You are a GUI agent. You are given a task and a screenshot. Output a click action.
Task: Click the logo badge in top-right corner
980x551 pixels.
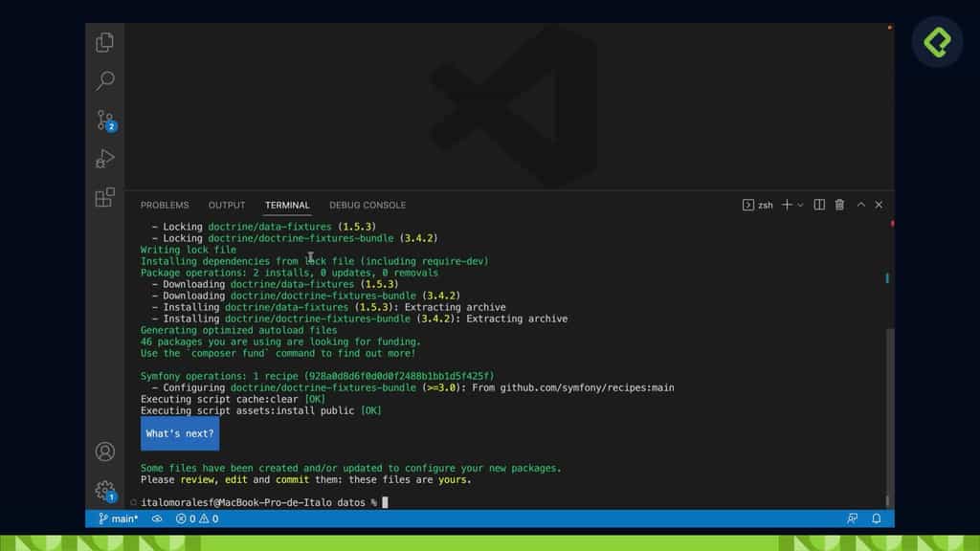coord(938,42)
